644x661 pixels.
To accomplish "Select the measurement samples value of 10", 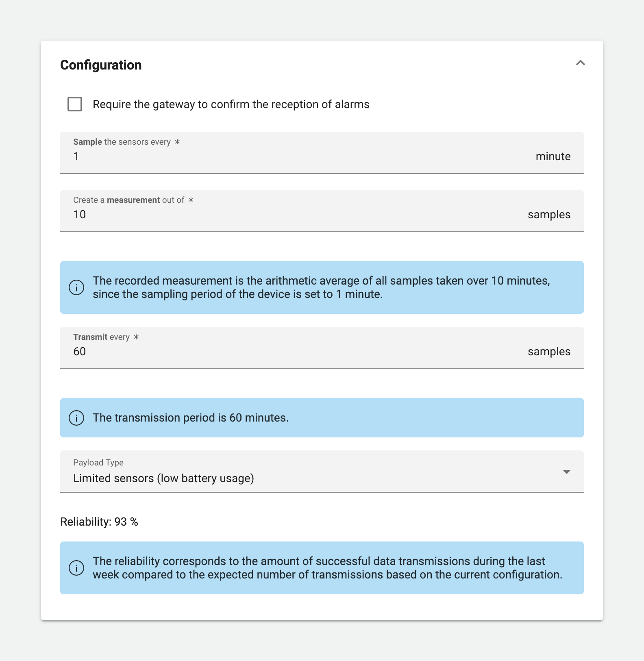I will tap(80, 215).
